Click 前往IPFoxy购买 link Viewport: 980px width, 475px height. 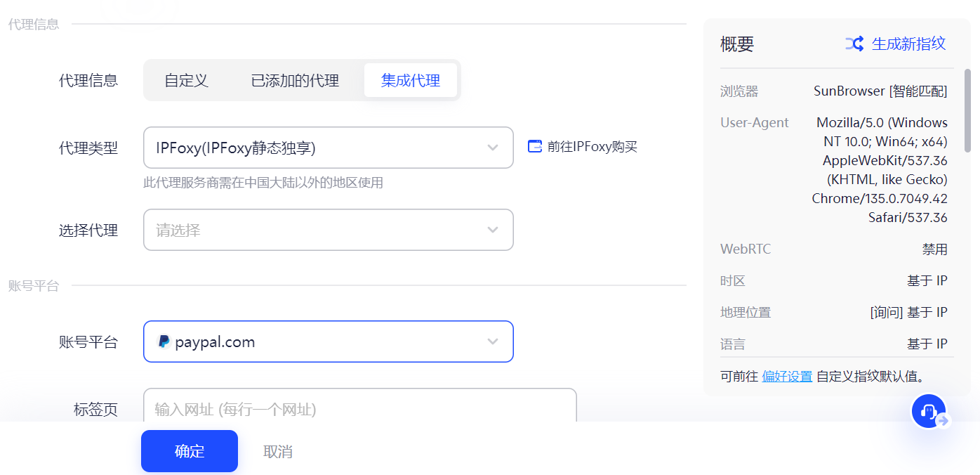coord(592,147)
